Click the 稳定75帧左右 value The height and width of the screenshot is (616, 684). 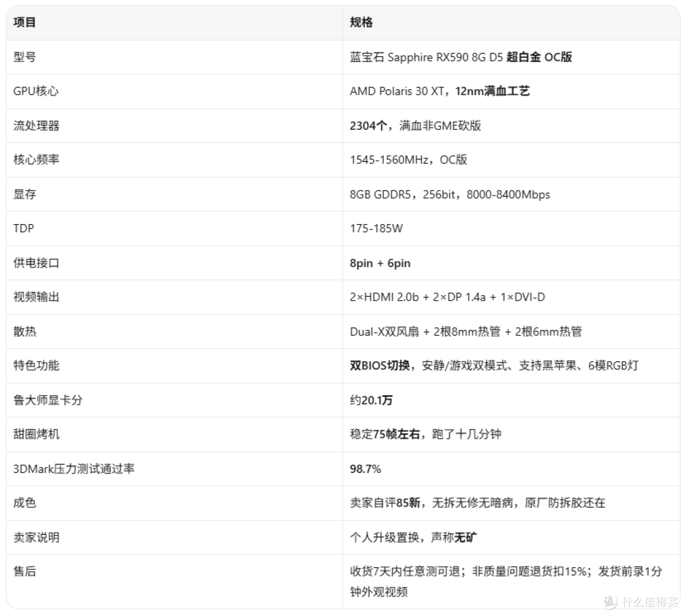pyautogui.click(x=426, y=434)
